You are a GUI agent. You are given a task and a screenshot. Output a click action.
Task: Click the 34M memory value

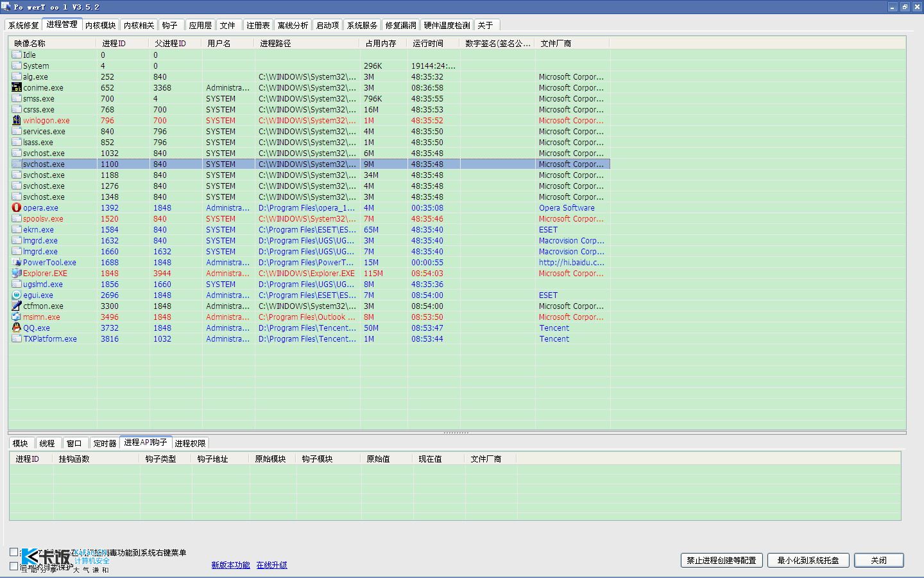(x=371, y=175)
